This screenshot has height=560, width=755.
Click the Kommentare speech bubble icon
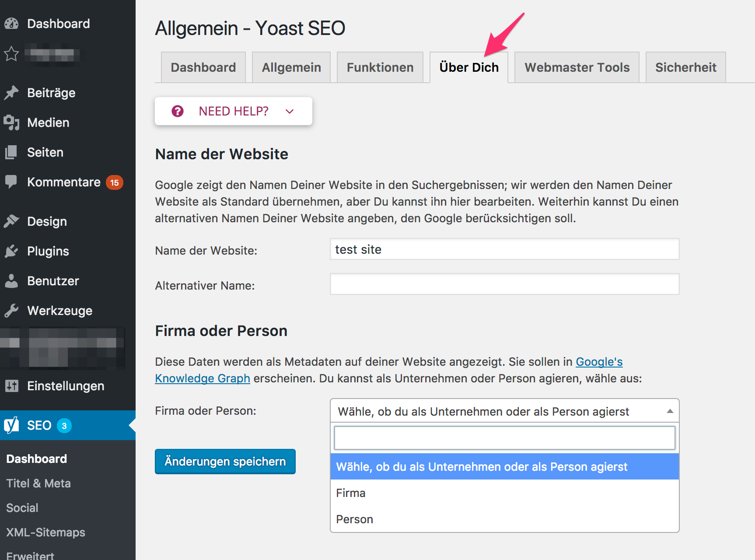11,182
